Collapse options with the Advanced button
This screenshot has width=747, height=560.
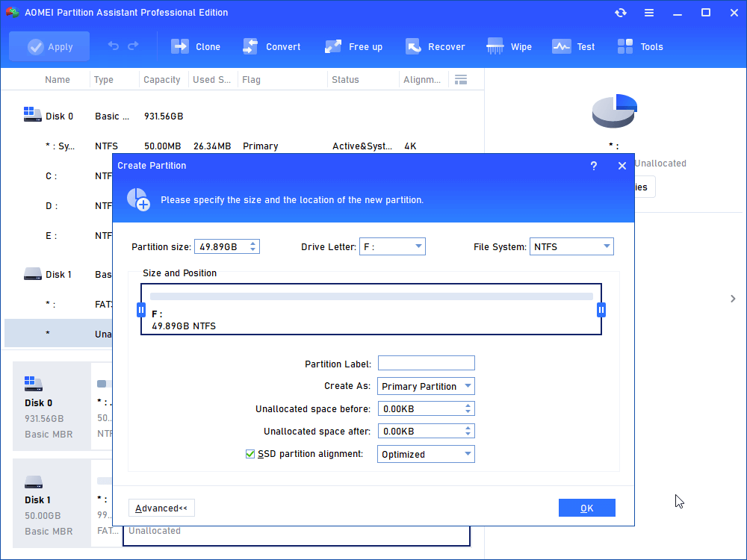click(161, 508)
